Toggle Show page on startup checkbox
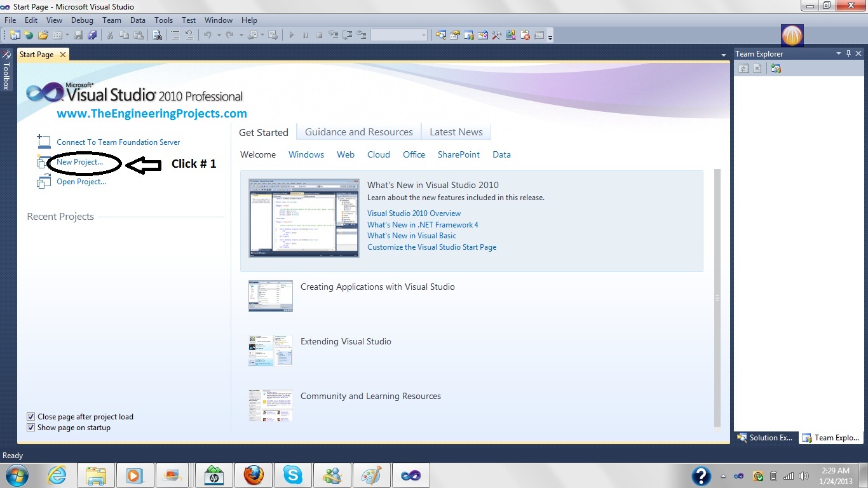This screenshot has height=488, width=868. (x=31, y=428)
